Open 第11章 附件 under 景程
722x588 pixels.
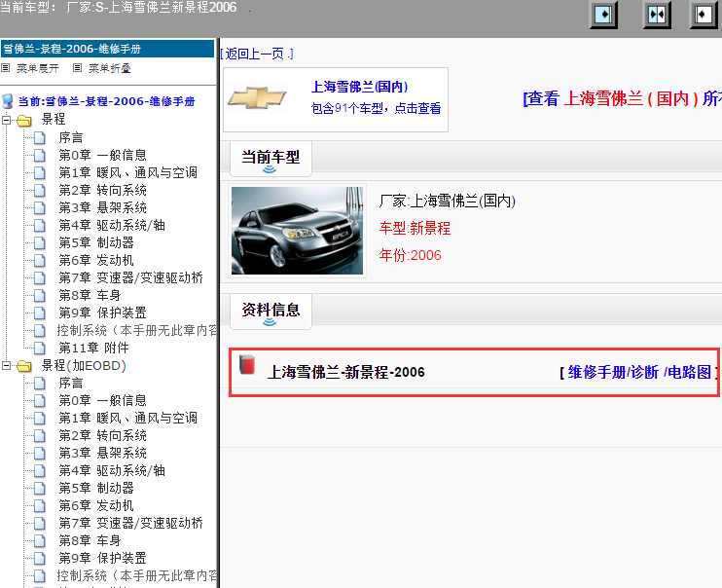(x=93, y=348)
